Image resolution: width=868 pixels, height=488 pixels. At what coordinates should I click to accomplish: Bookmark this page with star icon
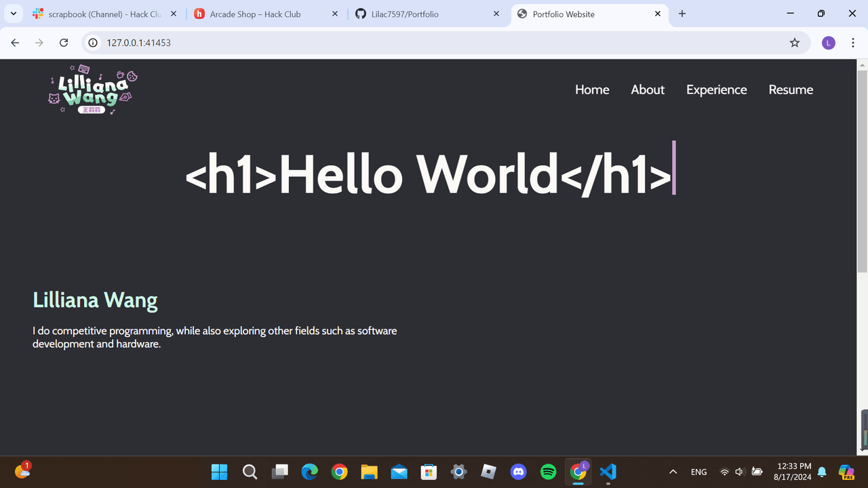coord(795,43)
